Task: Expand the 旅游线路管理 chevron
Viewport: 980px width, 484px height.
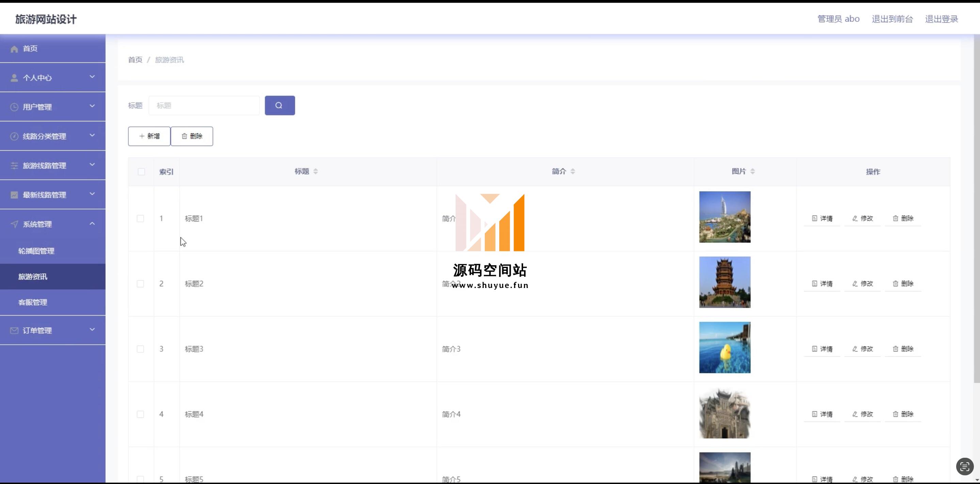Action: pos(92,165)
